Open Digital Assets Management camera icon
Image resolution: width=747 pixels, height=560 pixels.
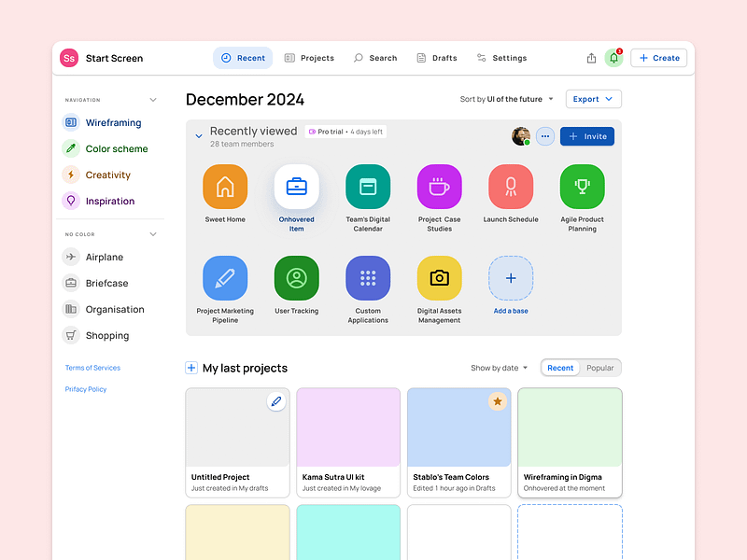click(439, 278)
